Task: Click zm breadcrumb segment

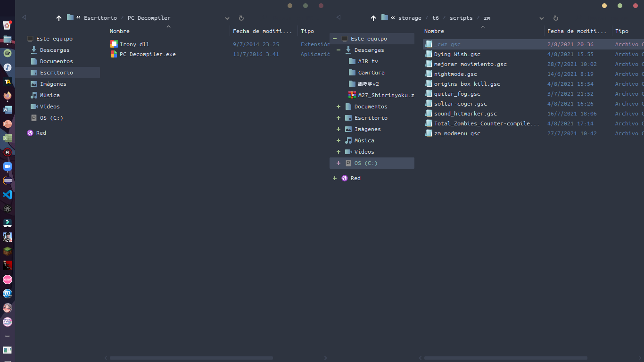Action: (x=487, y=18)
